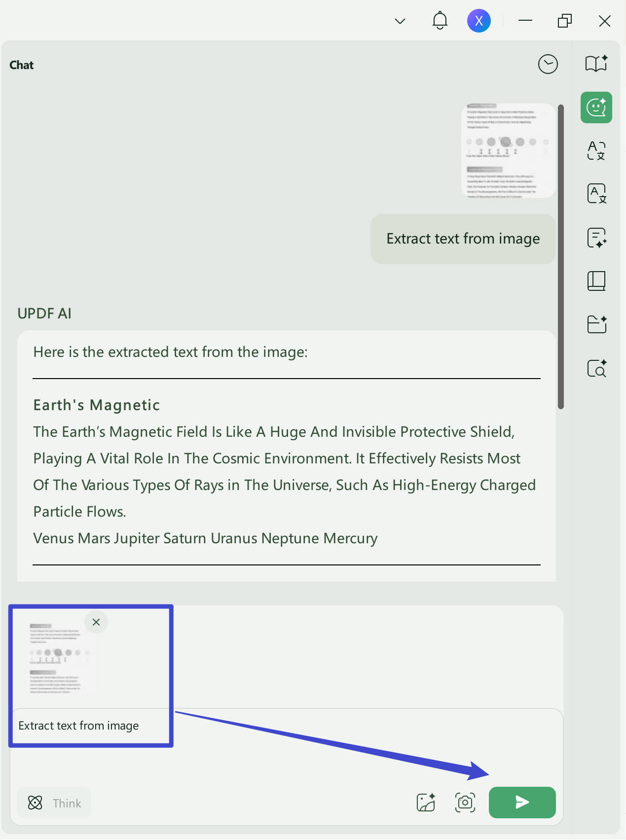The image size is (626, 840).
Task: Open the AI search document icon
Action: pyautogui.click(x=596, y=368)
